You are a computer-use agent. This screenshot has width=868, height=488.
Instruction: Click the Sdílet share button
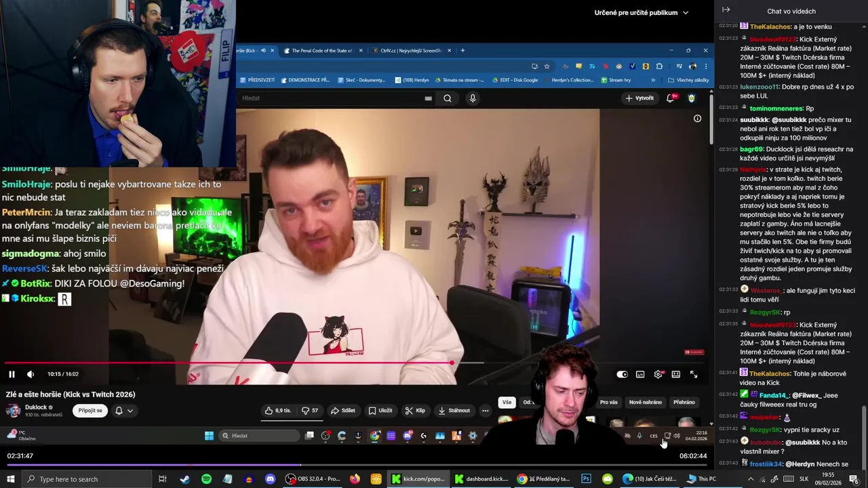pyautogui.click(x=343, y=410)
